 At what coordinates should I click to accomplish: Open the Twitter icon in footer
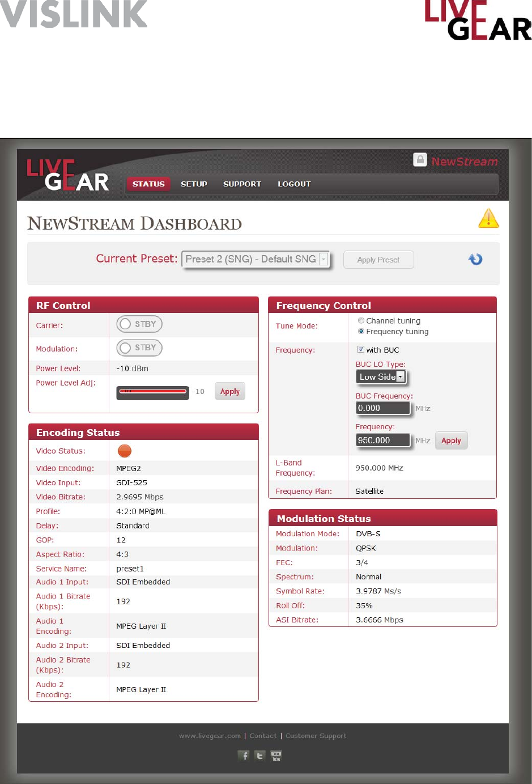tap(259, 755)
